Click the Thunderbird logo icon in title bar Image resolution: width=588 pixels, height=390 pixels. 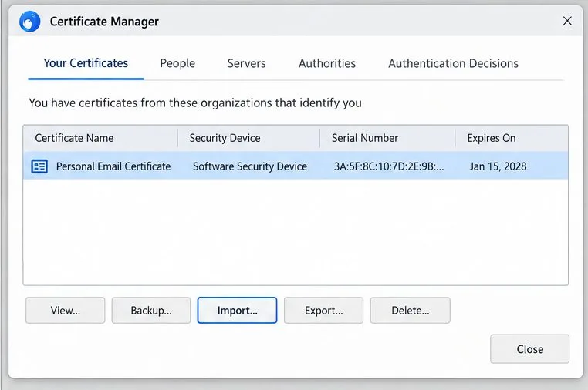tap(29, 22)
